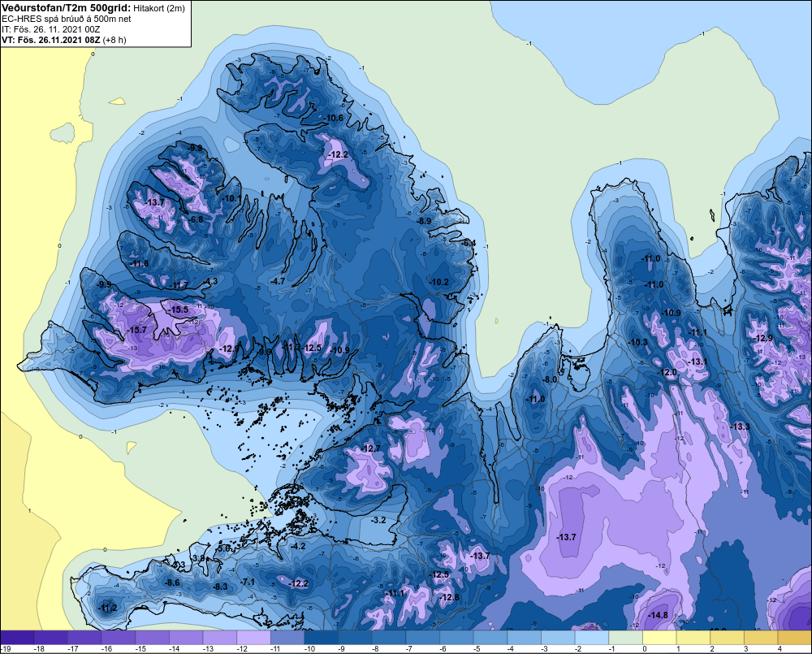Click the -3.2 temperature value
Viewport: 812px width, 654px height.
pyautogui.click(x=378, y=520)
